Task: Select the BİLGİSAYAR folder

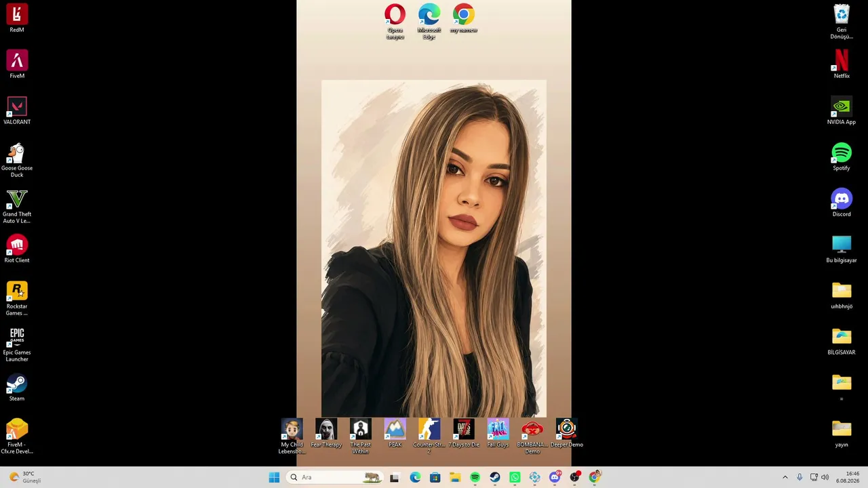Action: 842,341
